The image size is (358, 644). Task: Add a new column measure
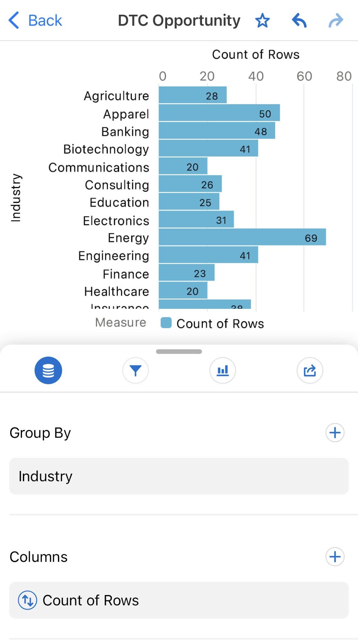tap(335, 557)
